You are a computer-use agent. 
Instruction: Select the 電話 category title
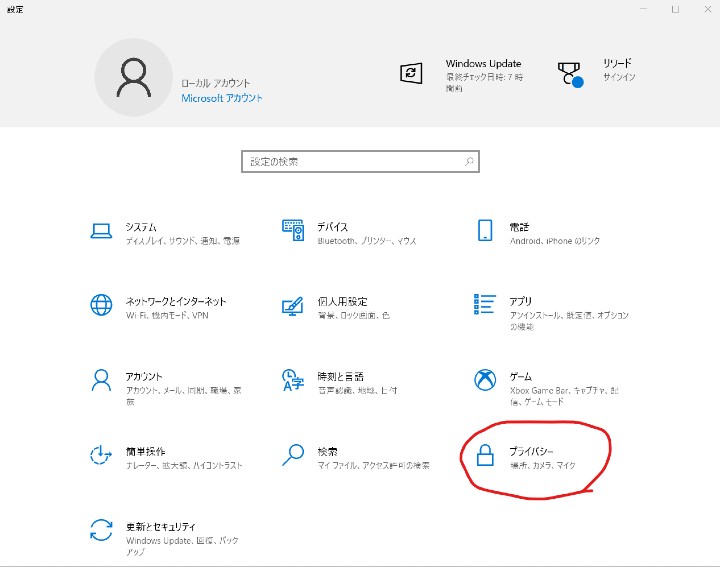[x=519, y=227]
